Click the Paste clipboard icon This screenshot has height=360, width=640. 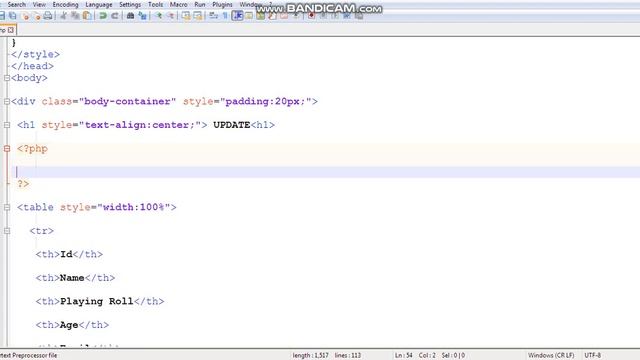tap(87, 16)
